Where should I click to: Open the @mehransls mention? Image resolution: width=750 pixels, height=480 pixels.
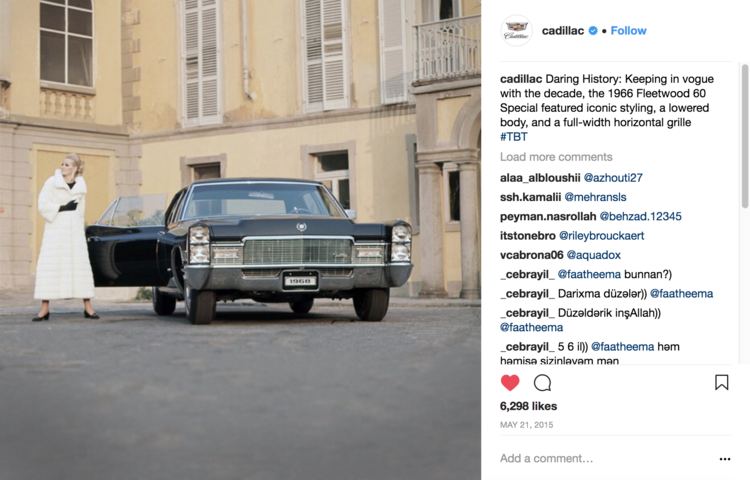tap(595, 197)
